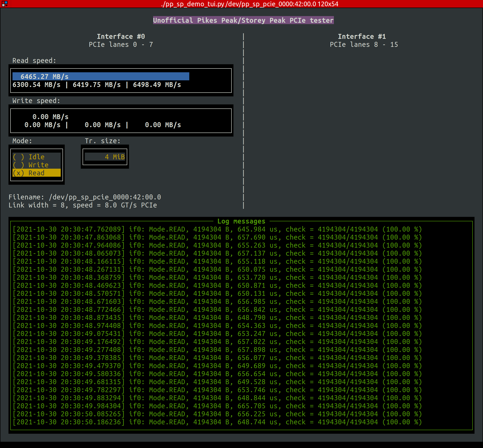This screenshot has height=448, width=483.
Task: Click the 6465.27 MB/s read speed value
Action: point(44,76)
